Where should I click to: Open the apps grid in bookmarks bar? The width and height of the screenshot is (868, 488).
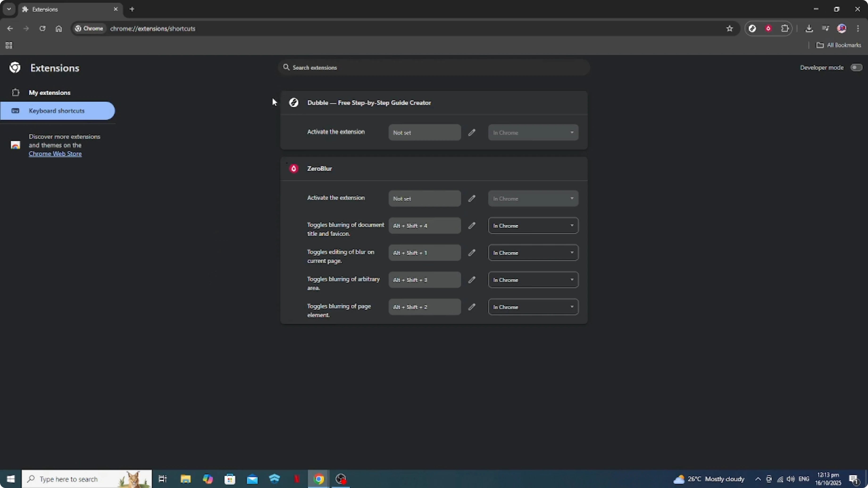[9, 45]
